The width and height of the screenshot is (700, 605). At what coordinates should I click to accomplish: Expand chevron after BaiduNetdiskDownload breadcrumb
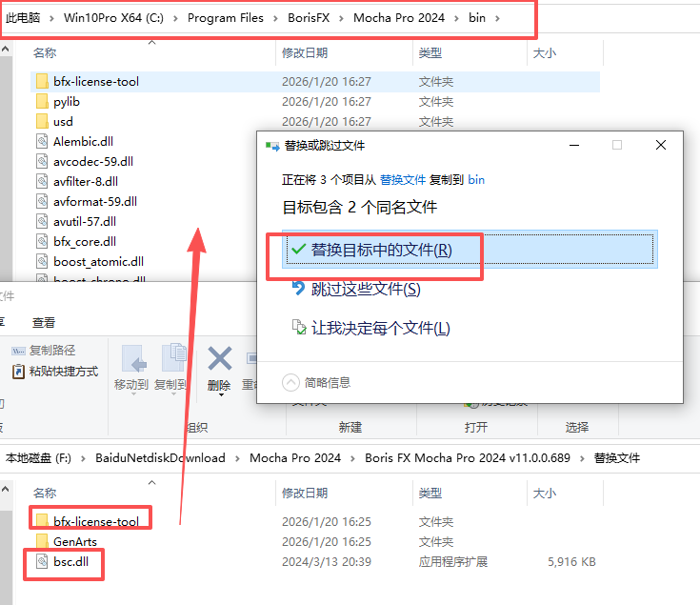[x=237, y=458]
